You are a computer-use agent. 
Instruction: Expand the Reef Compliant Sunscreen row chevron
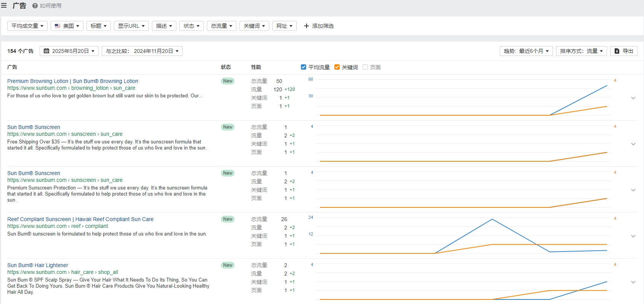[633, 236]
